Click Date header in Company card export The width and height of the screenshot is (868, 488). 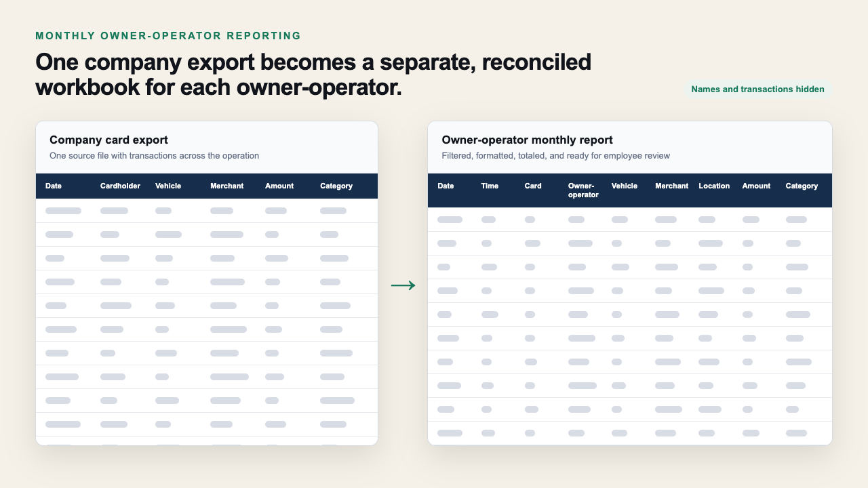click(x=53, y=186)
